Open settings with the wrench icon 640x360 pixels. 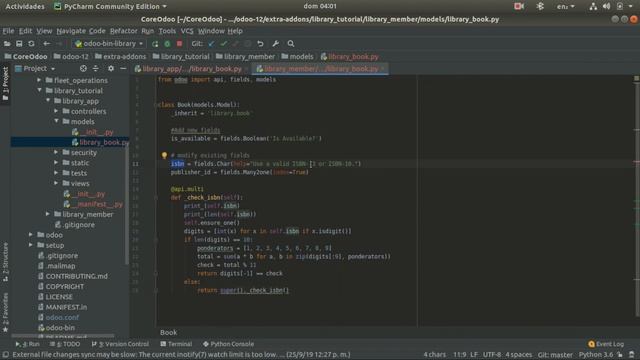click(276, 44)
